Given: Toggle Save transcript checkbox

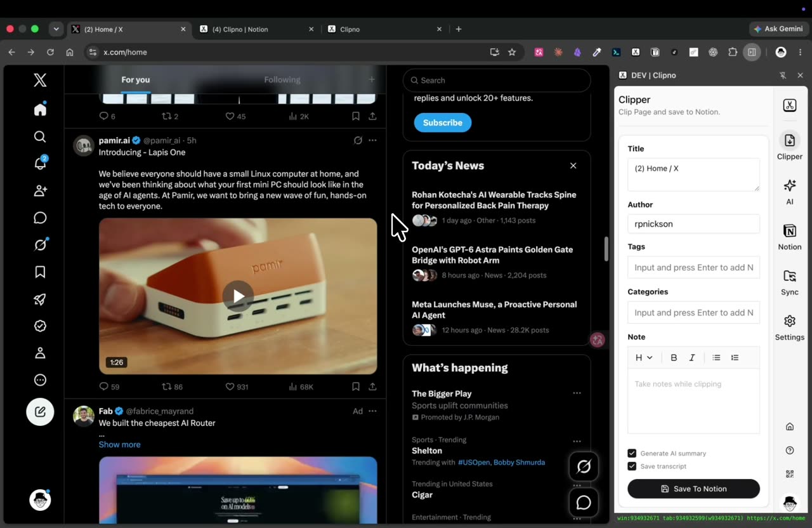Looking at the screenshot, I should [x=632, y=466].
